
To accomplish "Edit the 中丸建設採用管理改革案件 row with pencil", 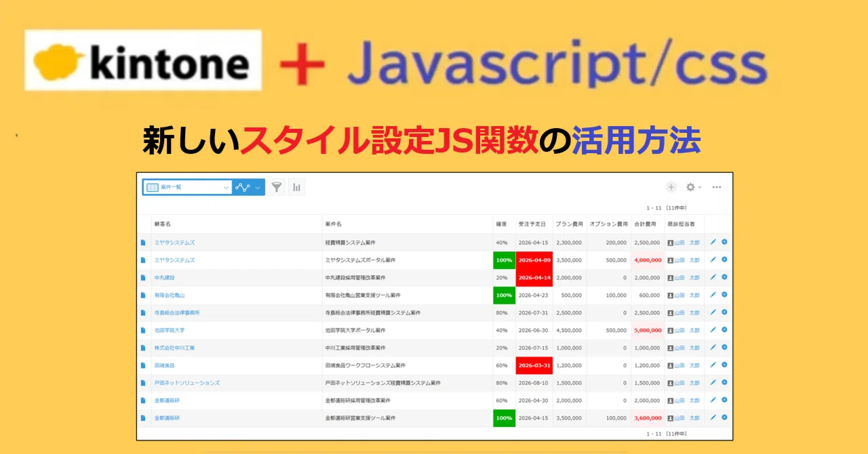I will tap(713, 277).
